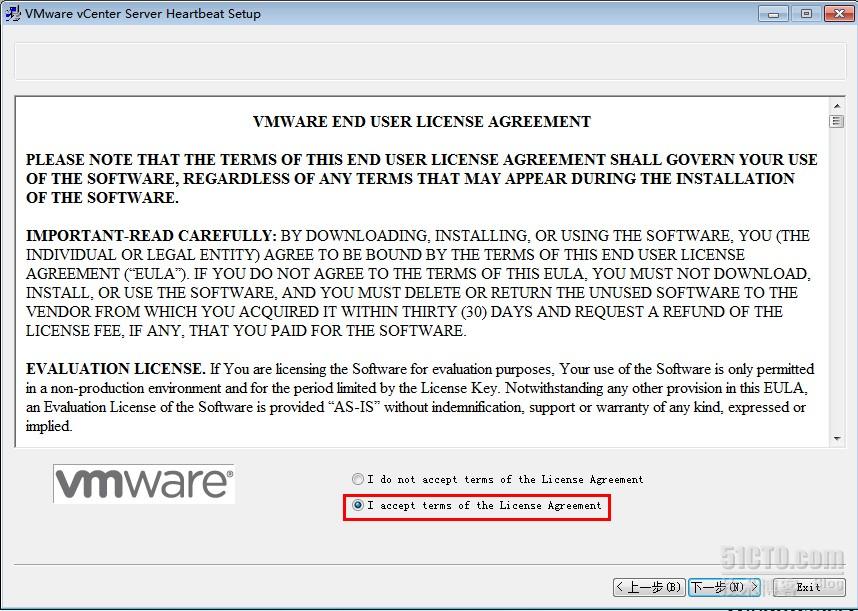Click the "EVALUATION LICENSE." text
The image size is (858, 611).
click(115, 369)
